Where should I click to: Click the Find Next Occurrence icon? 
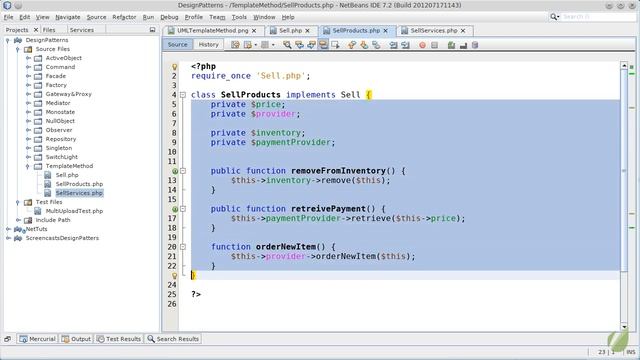tap(311, 45)
